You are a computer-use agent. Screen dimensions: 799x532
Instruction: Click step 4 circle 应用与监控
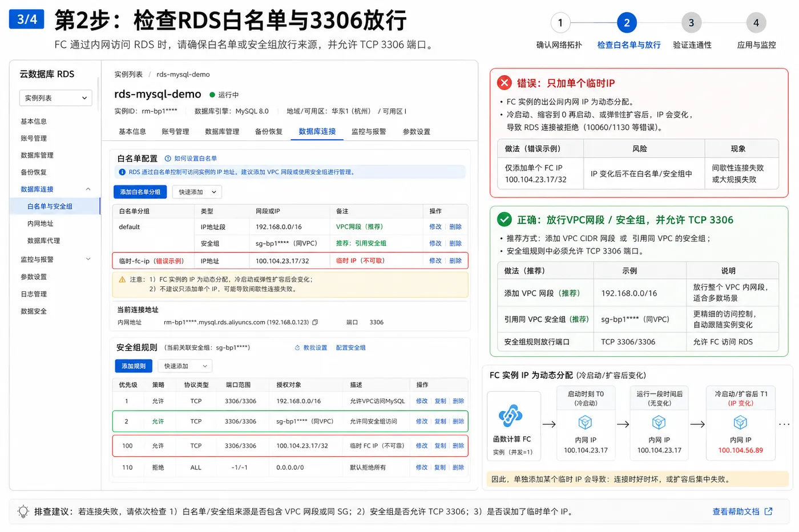756,23
